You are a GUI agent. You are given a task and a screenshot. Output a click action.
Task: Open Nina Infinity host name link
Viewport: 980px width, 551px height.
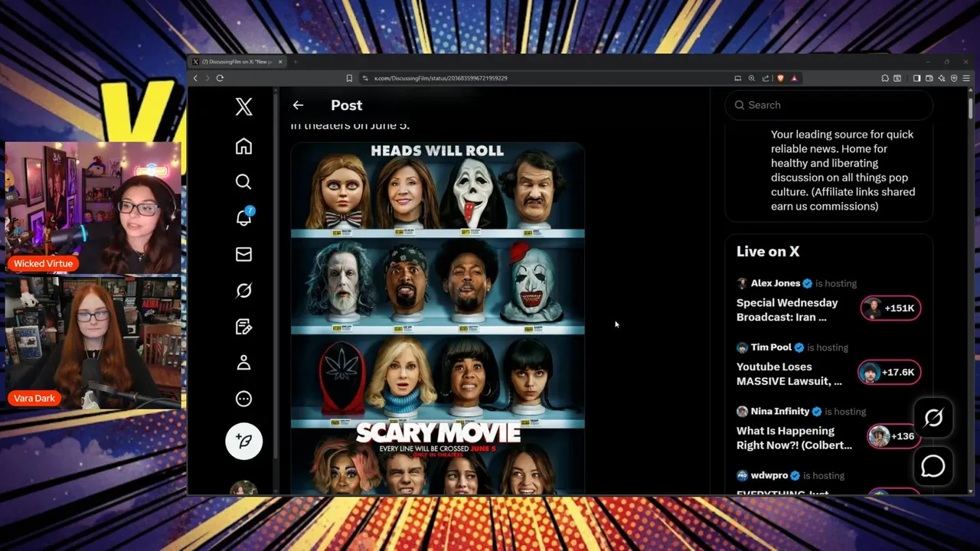[779, 411]
